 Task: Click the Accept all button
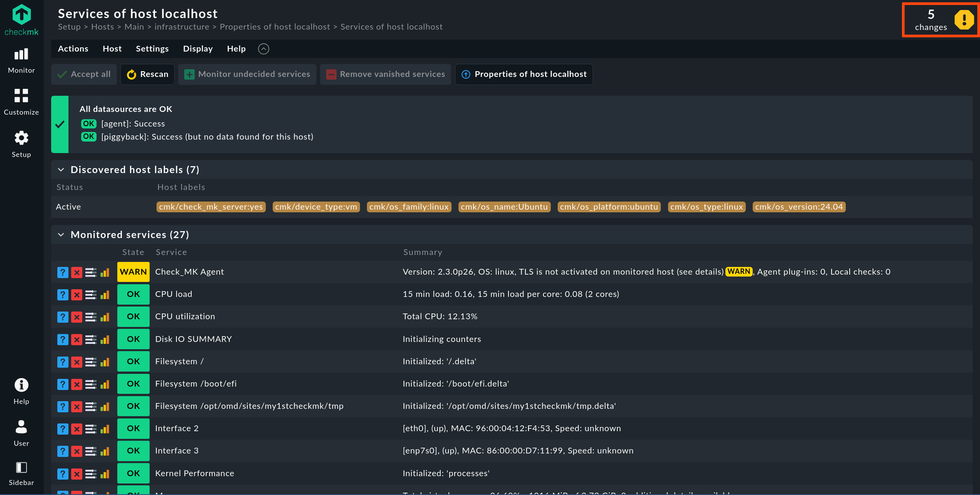click(84, 74)
